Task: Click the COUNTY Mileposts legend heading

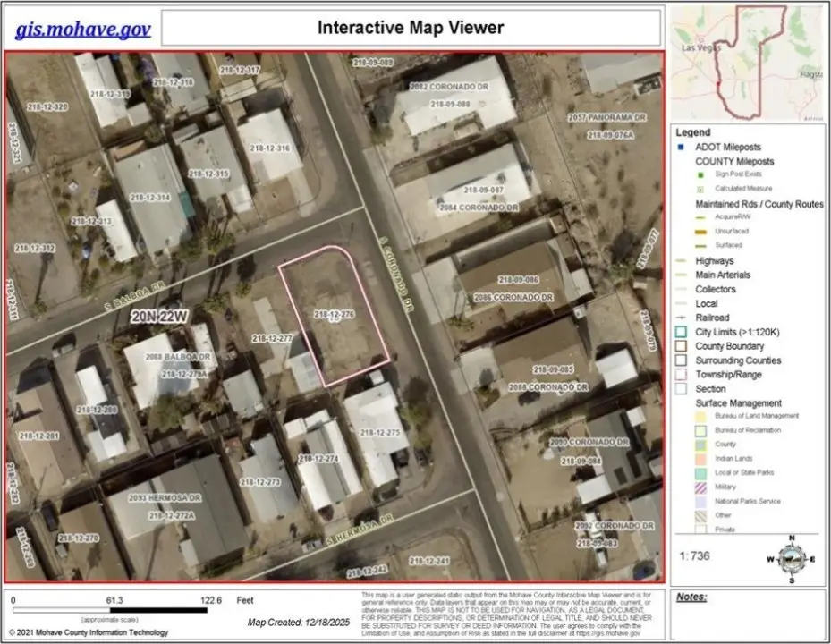Action: pyautogui.click(x=734, y=161)
